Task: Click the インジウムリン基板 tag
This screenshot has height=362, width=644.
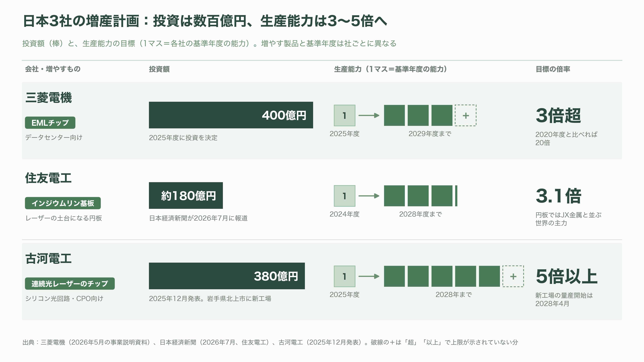Action: pyautogui.click(x=63, y=203)
